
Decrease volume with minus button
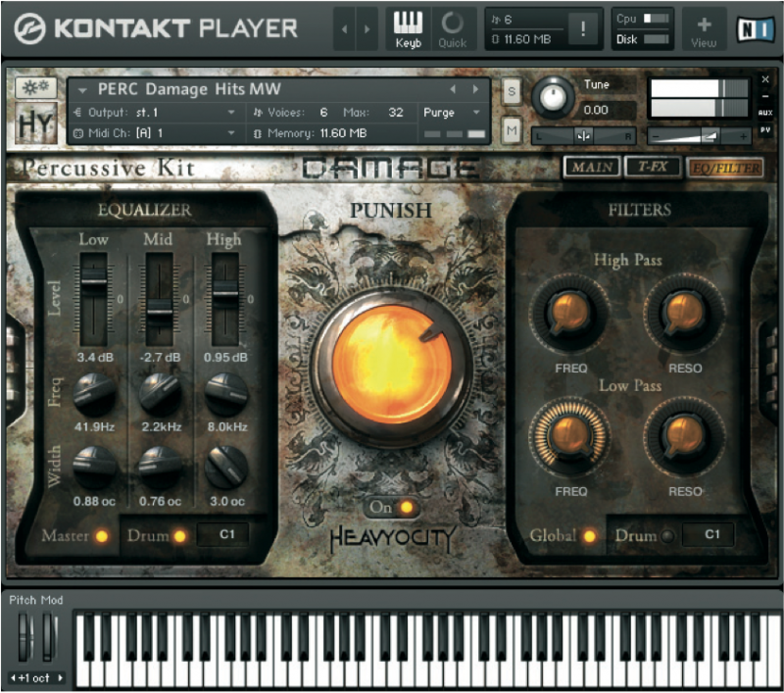click(x=656, y=136)
